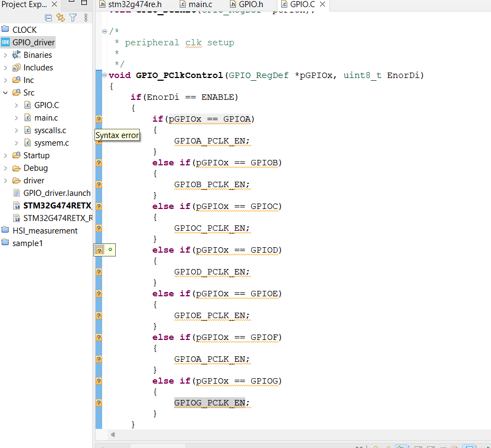
Task: Click the editor's horizontal scrollbar
Action: coord(273,434)
